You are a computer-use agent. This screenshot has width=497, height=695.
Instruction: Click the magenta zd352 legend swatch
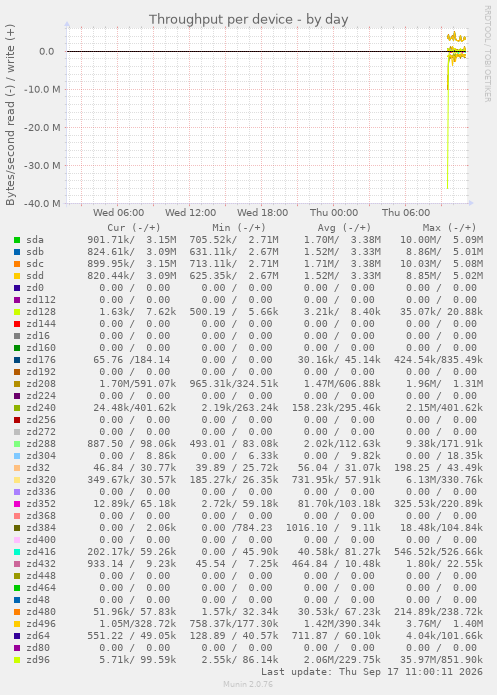17,504
